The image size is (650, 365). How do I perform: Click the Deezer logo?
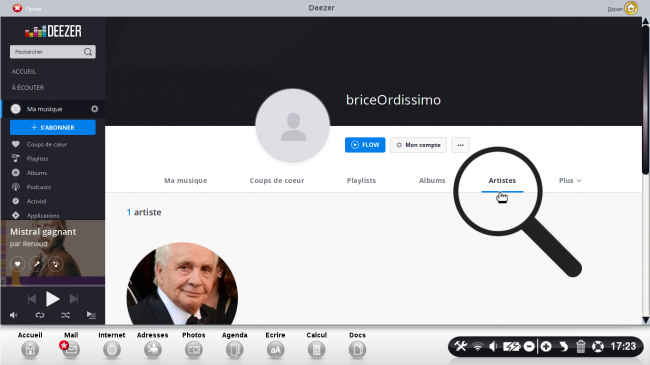tap(53, 31)
